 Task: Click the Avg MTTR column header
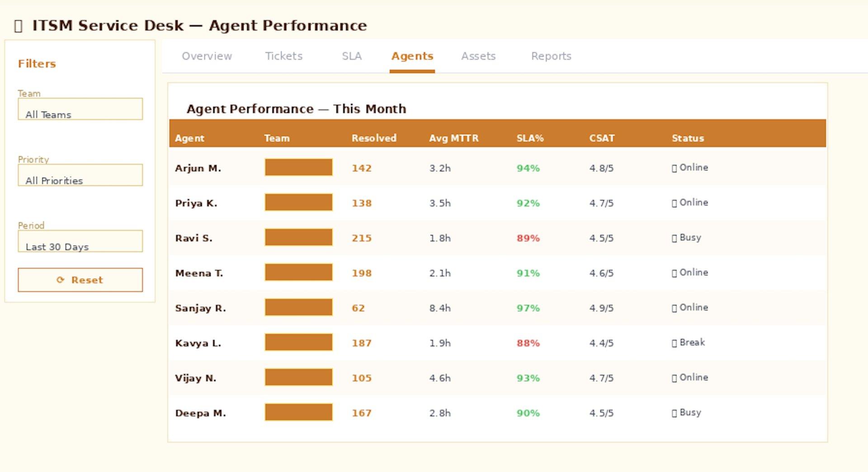453,138
